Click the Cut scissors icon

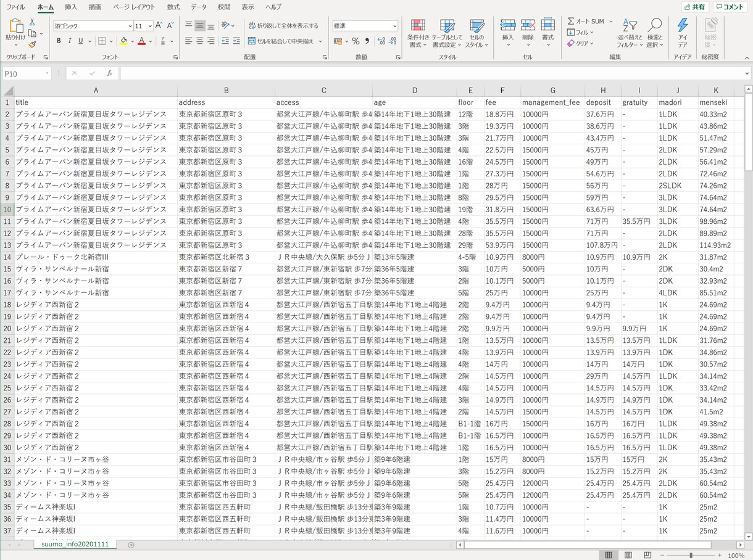pos(32,22)
